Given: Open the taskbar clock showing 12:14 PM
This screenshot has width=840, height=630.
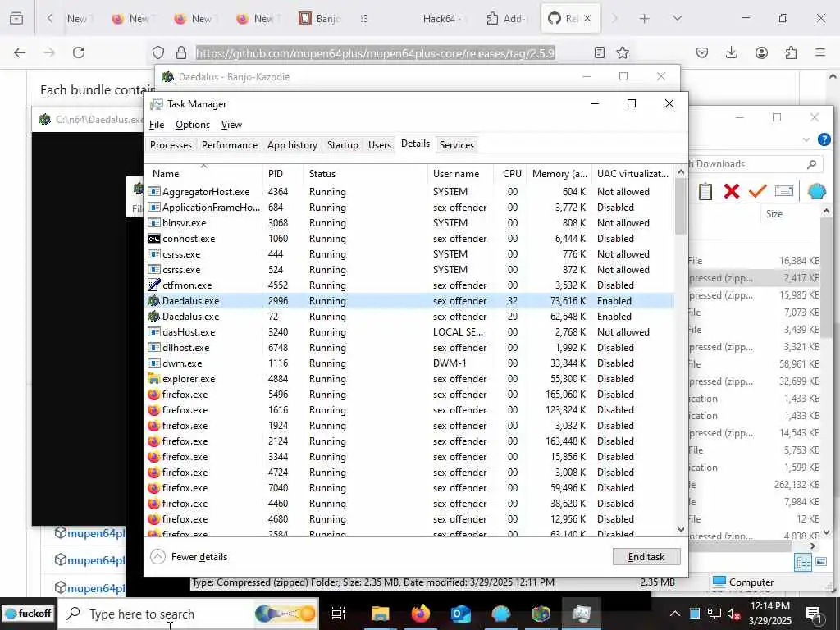Looking at the screenshot, I should pos(769,614).
